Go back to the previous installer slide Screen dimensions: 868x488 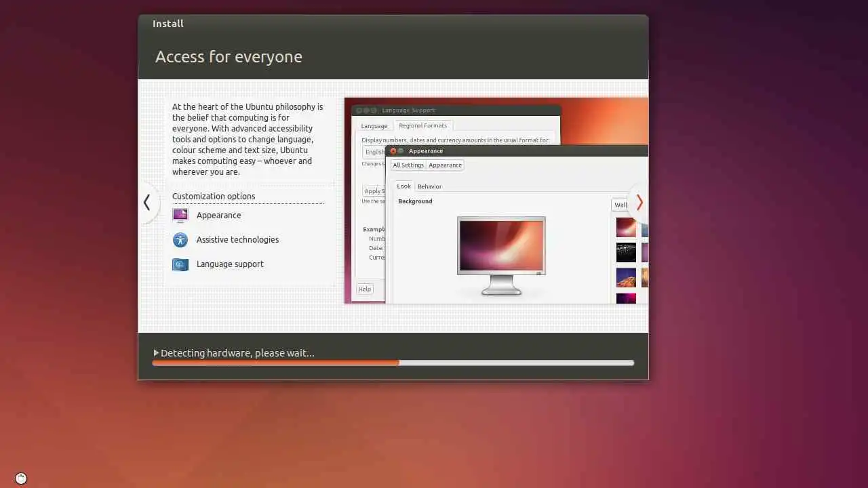146,202
